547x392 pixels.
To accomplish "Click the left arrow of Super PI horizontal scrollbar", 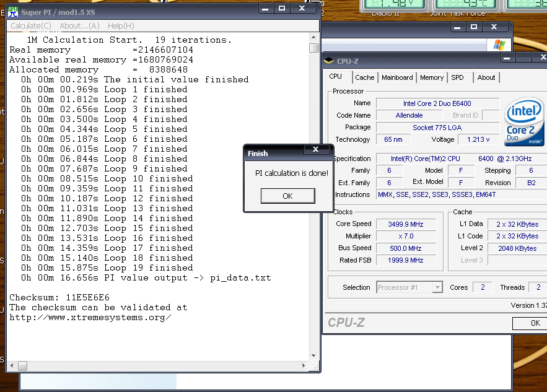I will point(12,365).
